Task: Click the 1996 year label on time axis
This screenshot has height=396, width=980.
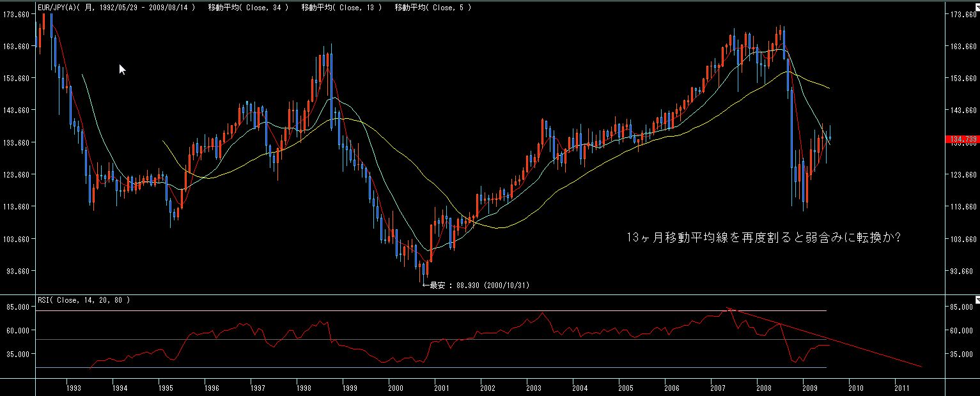Action: 212,388
